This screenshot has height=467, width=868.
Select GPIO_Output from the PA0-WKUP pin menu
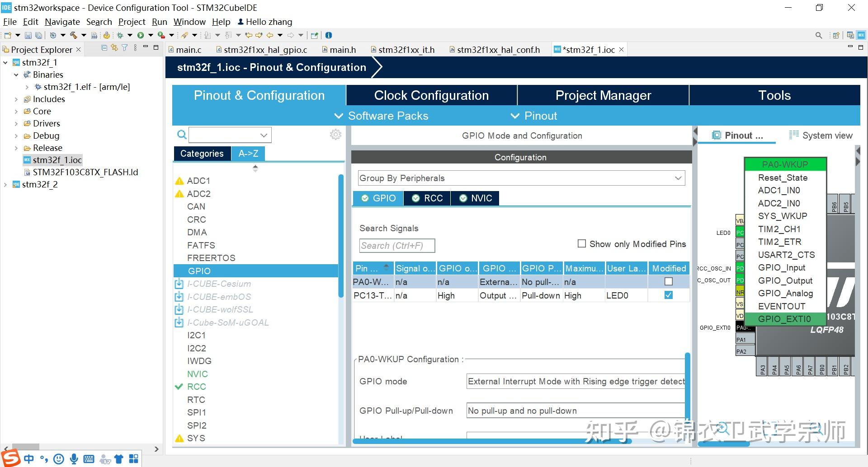click(x=785, y=280)
